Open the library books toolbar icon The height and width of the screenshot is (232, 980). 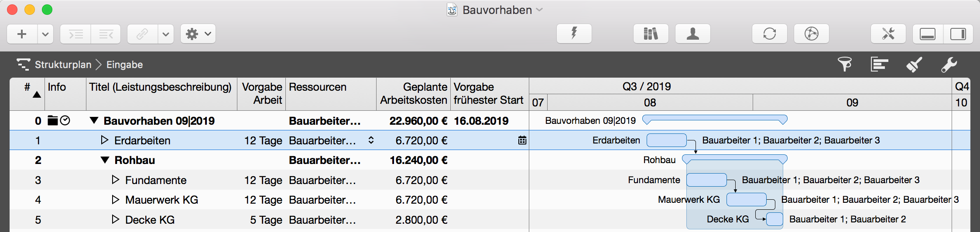pyautogui.click(x=651, y=34)
